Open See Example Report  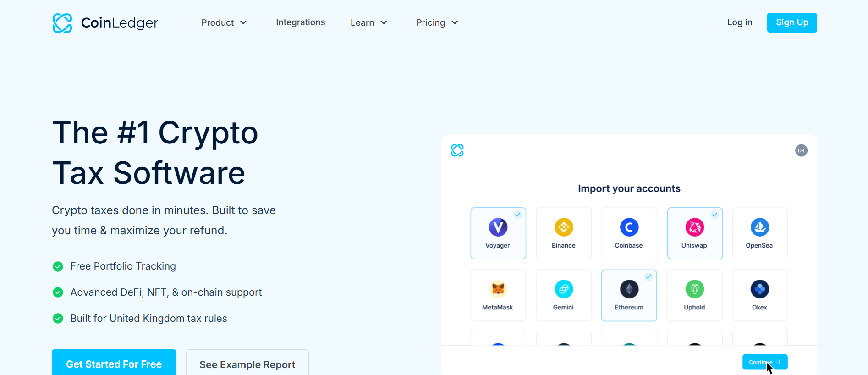247,363
